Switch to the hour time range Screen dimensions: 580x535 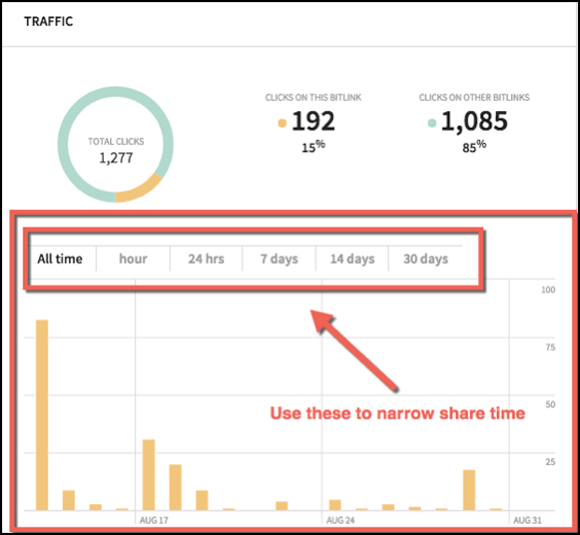coord(133,259)
